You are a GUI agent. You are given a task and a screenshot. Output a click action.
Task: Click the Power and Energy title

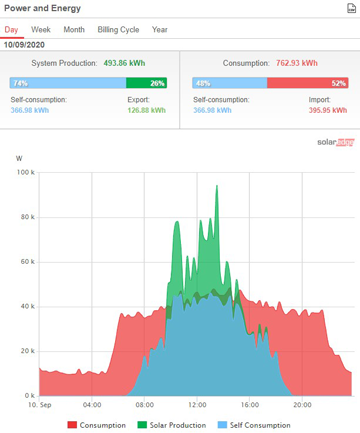pos(42,8)
